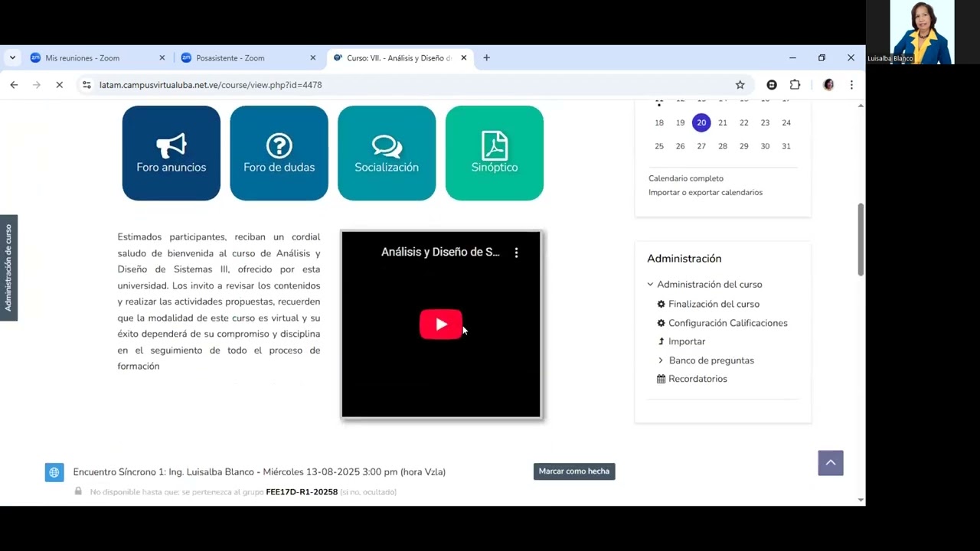
Task: Stop loading the page
Action: [x=59, y=85]
